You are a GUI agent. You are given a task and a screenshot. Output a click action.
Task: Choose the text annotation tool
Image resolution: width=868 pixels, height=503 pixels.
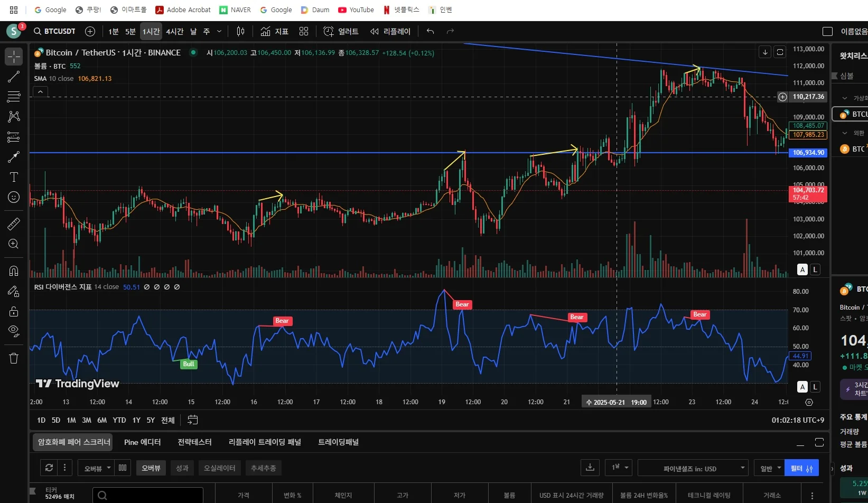[14, 177]
